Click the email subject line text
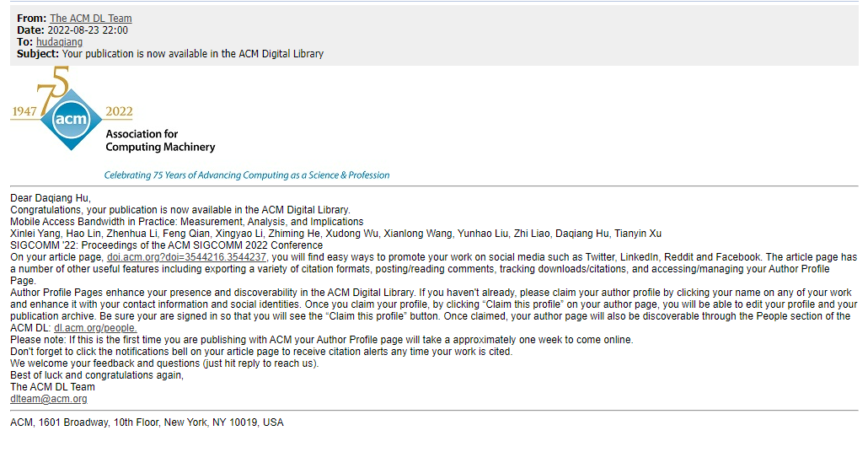The image size is (868, 452). click(193, 54)
